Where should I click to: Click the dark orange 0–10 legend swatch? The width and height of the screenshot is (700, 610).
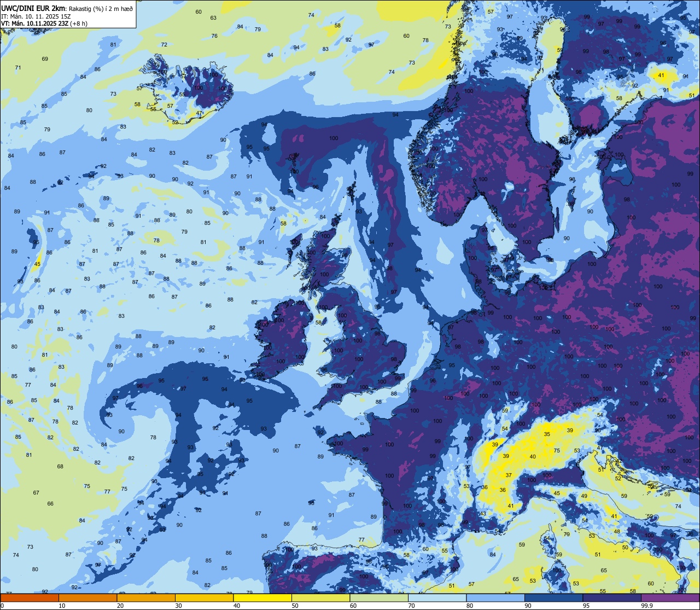30,597
